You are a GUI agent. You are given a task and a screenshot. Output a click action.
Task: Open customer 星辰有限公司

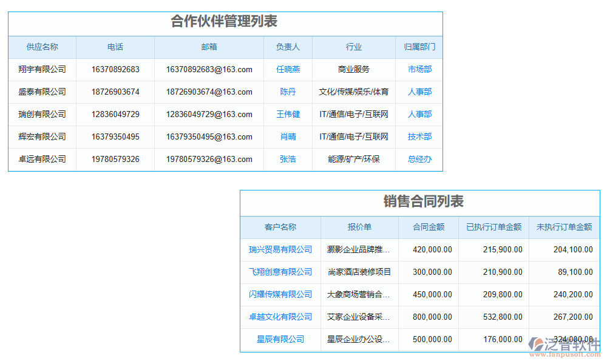[280, 339]
